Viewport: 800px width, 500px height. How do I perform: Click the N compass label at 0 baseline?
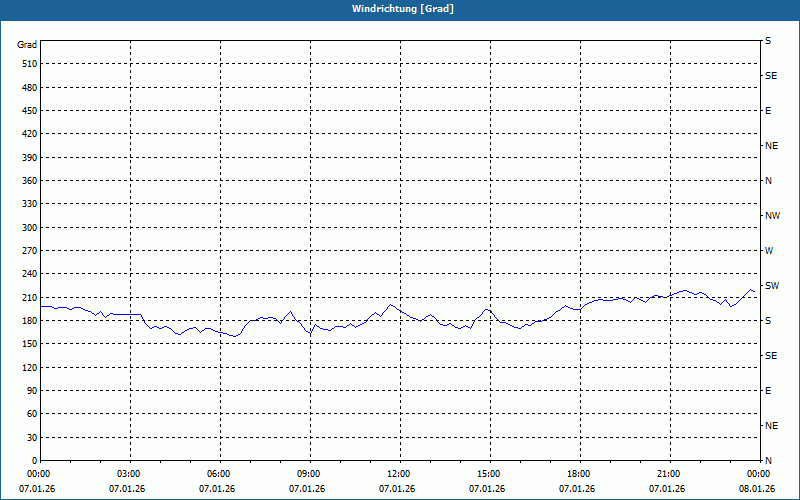click(769, 461)
